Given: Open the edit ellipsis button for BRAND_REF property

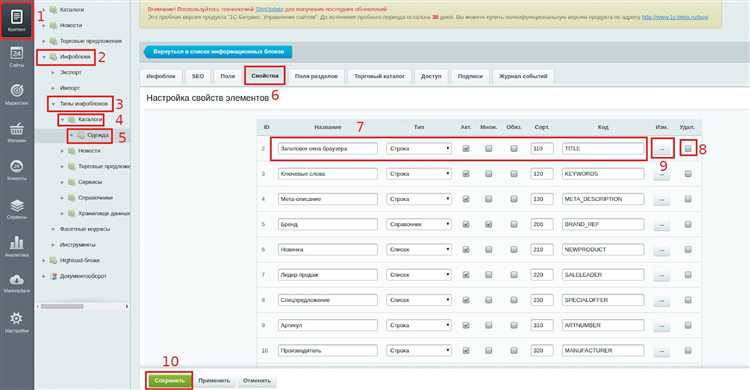Looking at the screenshot, I should coord(662,224).
